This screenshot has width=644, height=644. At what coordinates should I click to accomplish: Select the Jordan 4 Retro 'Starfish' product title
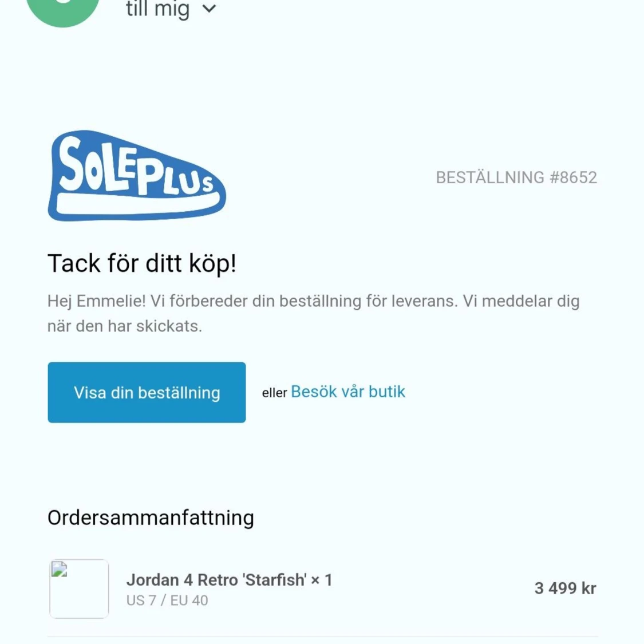pos(229,580)
